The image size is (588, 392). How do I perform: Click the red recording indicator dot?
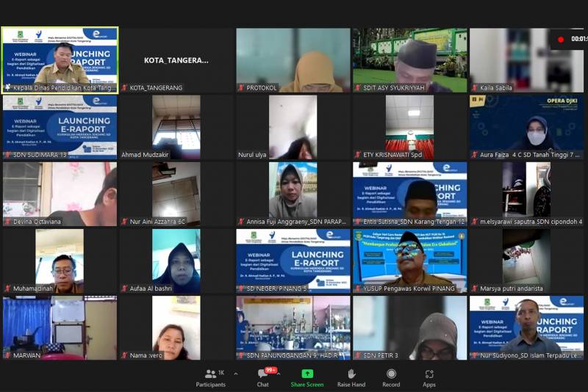point(561,39)
